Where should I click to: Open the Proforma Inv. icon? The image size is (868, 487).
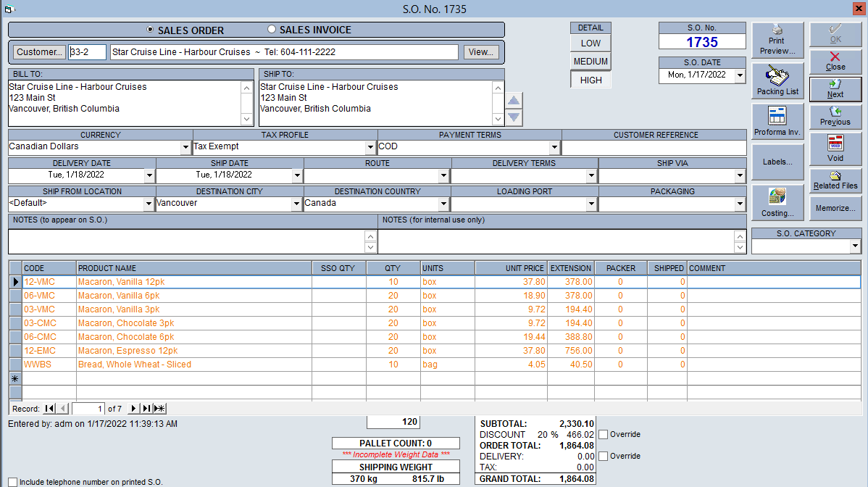coord(777,121)
